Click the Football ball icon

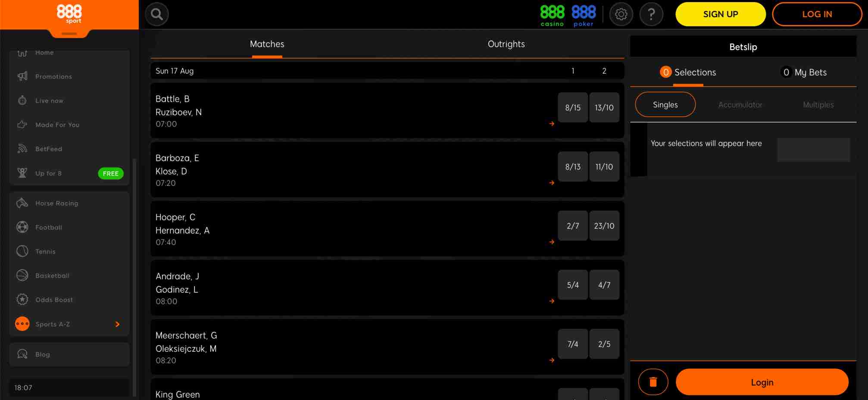[22, 227]
